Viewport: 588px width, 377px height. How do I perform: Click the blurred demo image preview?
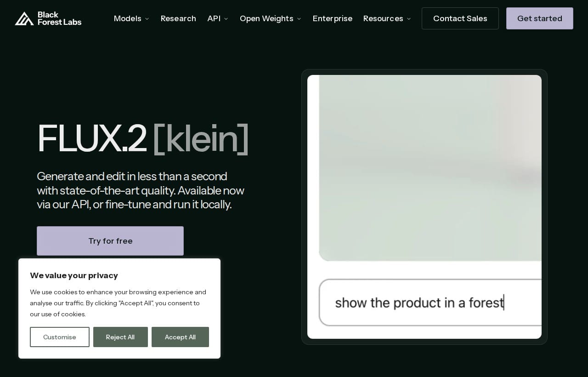point(430,168)
